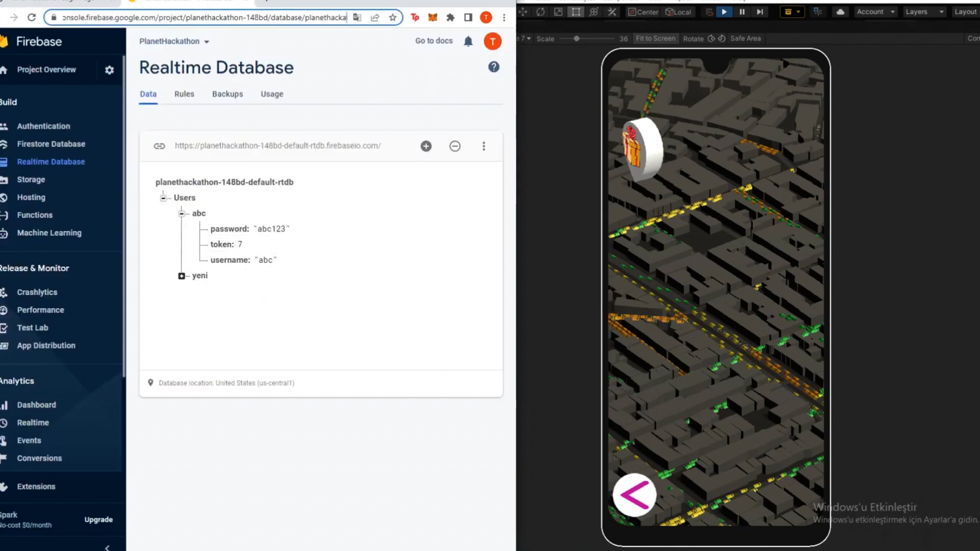The image size is (980, 551).
Task: Collapse the Users node
Action: 163,198
